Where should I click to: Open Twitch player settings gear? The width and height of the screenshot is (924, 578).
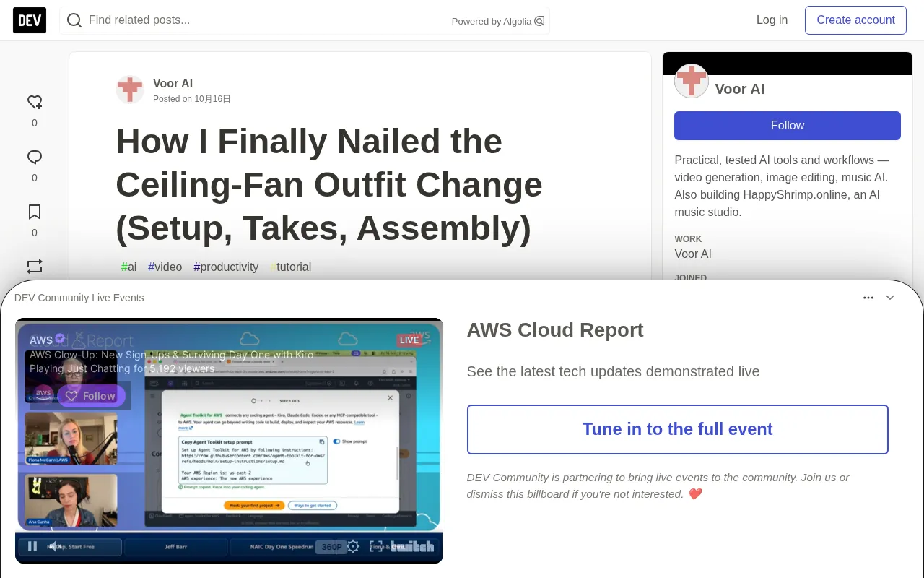point(353,546)
